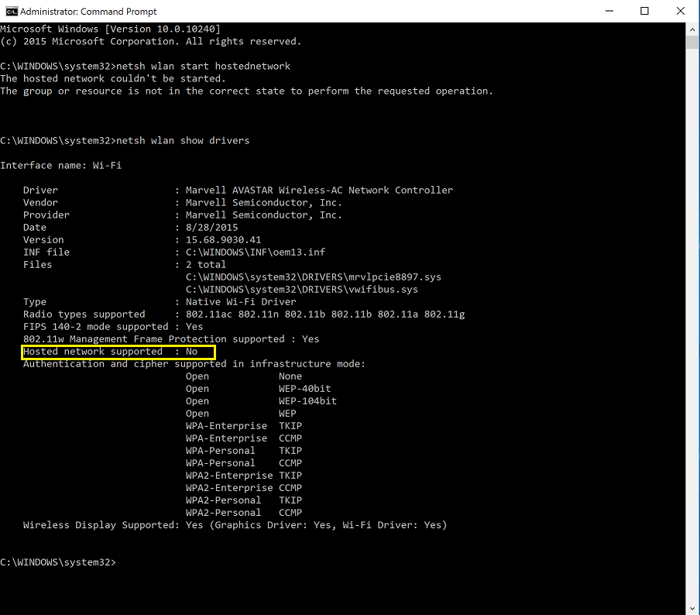Viewport: 700px width, 615px height.
Task: Click the vertical scrollbar thumb
Action: click(x=692, y=43)
